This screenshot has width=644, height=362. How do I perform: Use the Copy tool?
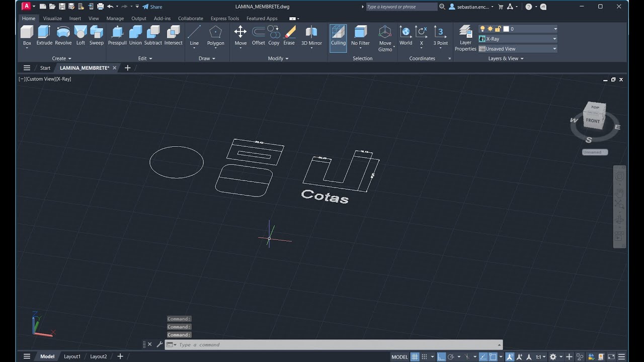pyautogui.click(x=274, y=36)
